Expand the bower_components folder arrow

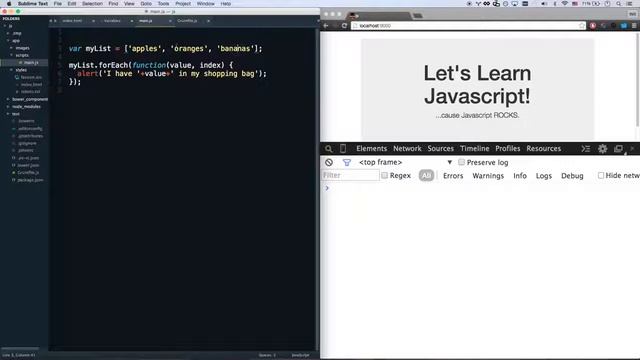point(8,99)
